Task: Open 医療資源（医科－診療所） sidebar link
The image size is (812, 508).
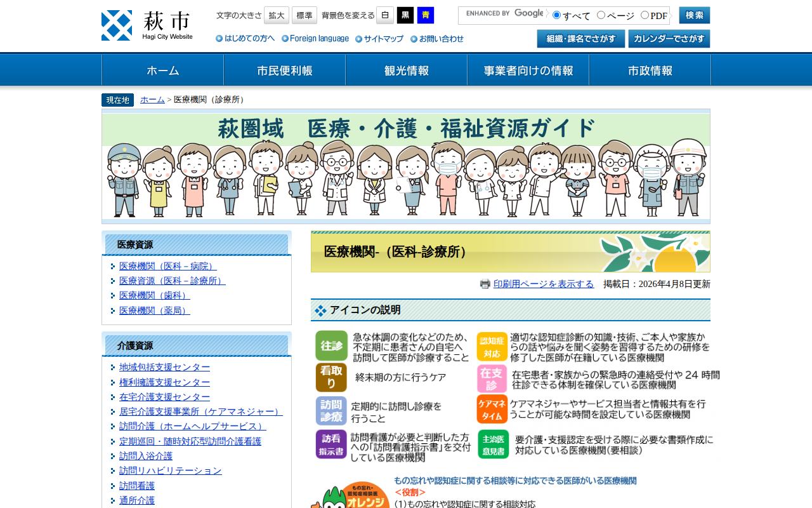Action: 173,281
